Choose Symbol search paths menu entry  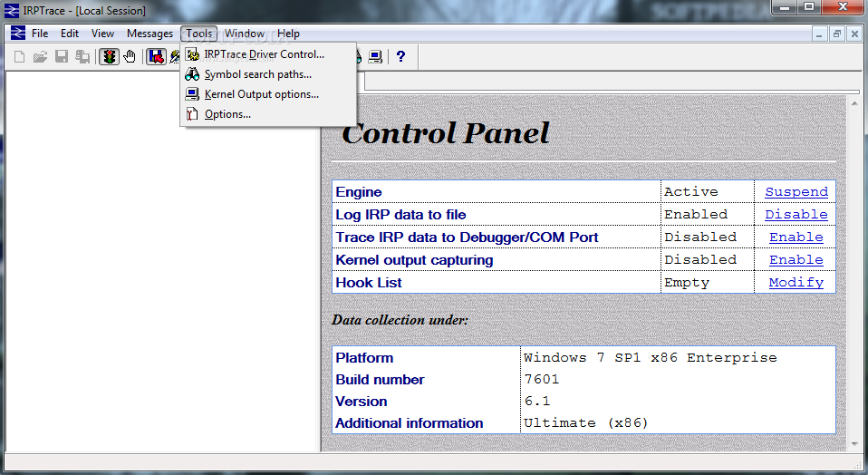click(x=268, y=74)
